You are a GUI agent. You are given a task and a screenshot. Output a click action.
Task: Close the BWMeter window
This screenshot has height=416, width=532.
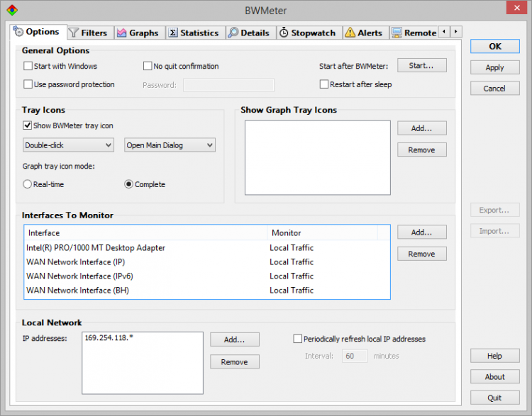516,8
